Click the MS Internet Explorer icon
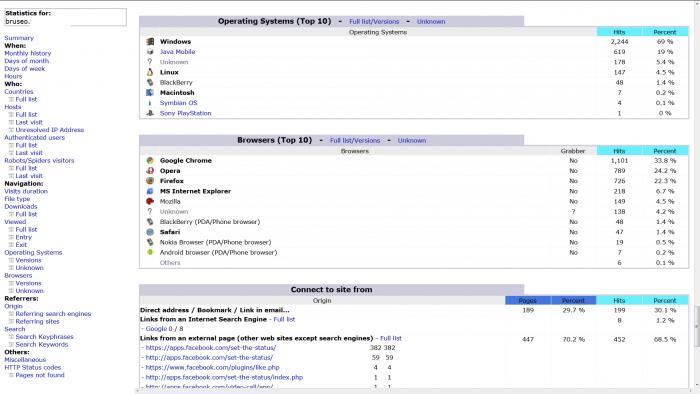Image resolution: width=700 pixels, height=394 pixels. tap(150, 191)
